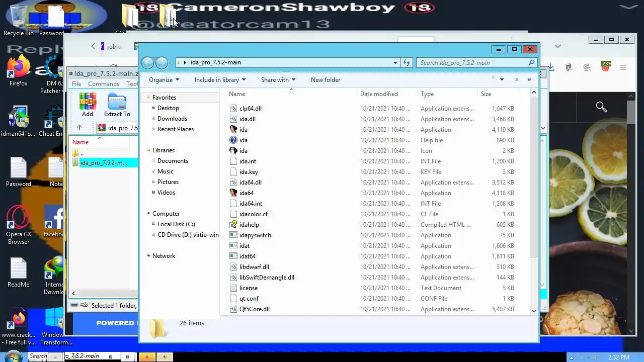Image resolution: width=644 pixels, height=362 pixels.
Task: Select the idahelp compiled HTML icon
Action: coord(233,225)
